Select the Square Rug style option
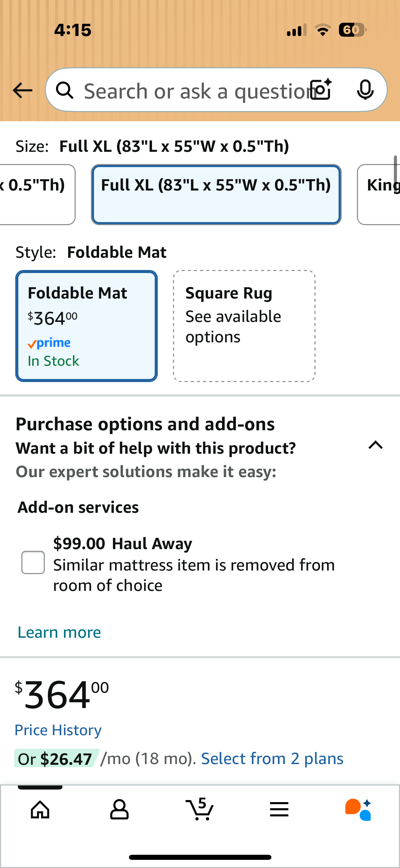Image resolution: width=400 pixels, height=868 pixels. click(x=244, y=325)
